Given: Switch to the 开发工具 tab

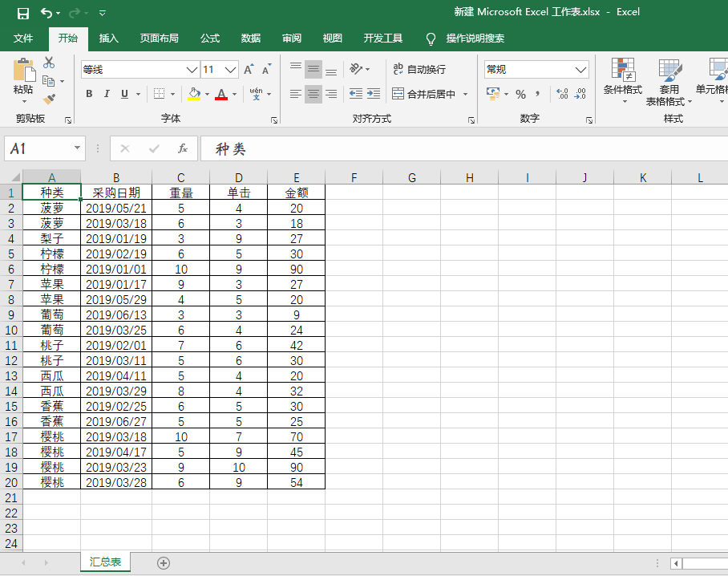Looking at the screenshot, I should (x=383, y=38).
